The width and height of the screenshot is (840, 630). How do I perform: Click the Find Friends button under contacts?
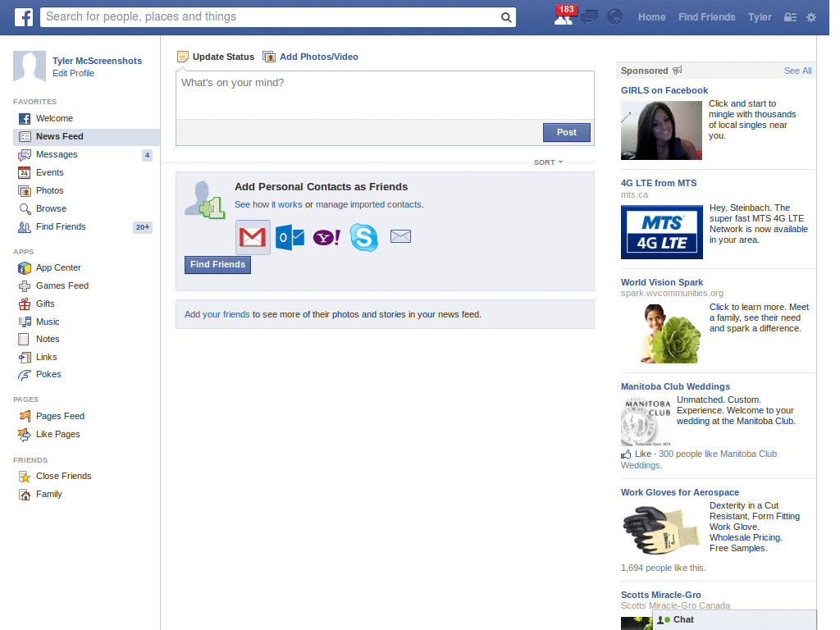[217, 265]
